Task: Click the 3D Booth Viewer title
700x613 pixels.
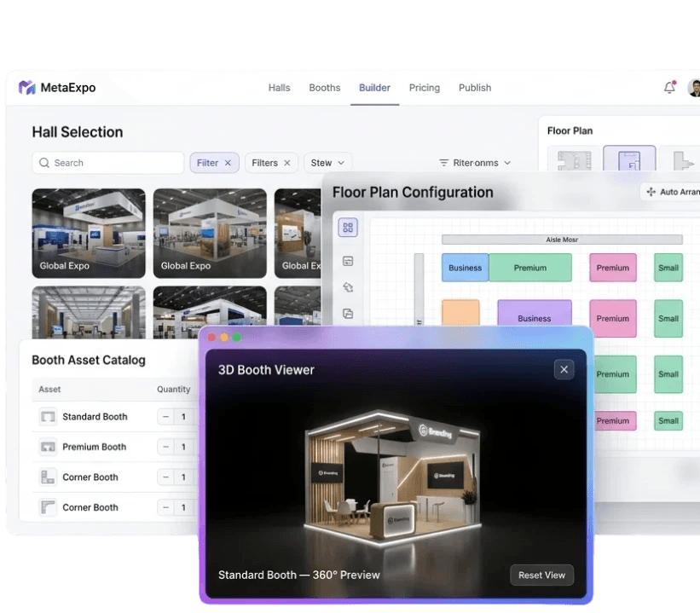Action: [x=266, y=370]
